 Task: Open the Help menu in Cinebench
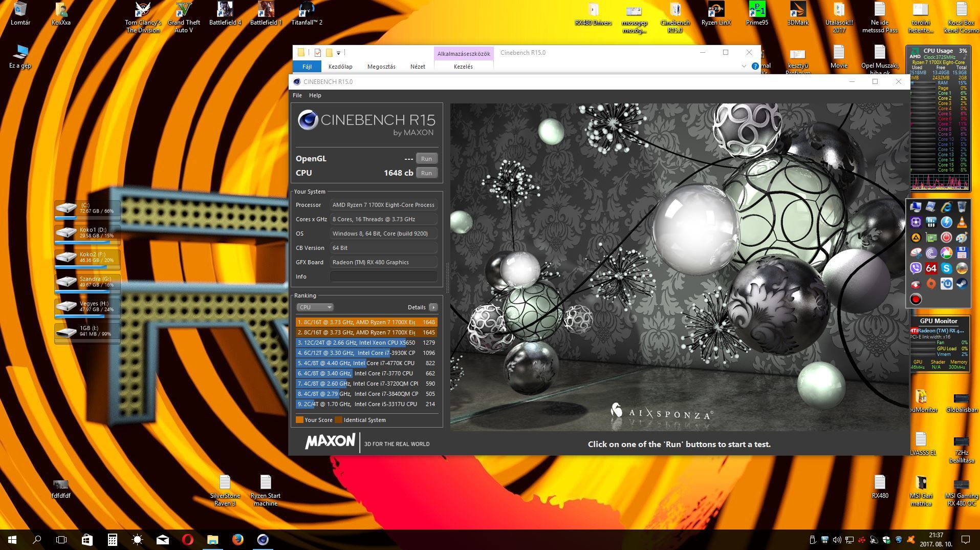point(315,95)
